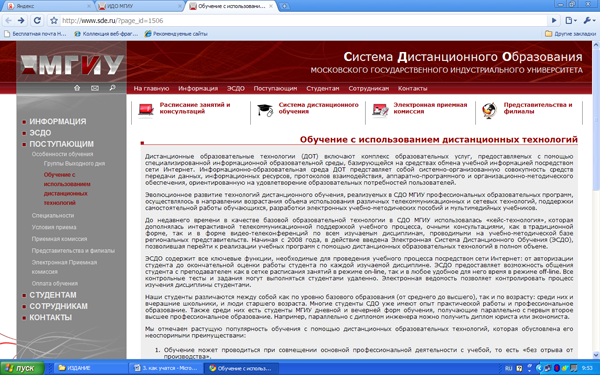Open the page menu dropdown in toolbar
Image resolution: width=600 pixels, height=375 pixels.
[x=571, y=21]
